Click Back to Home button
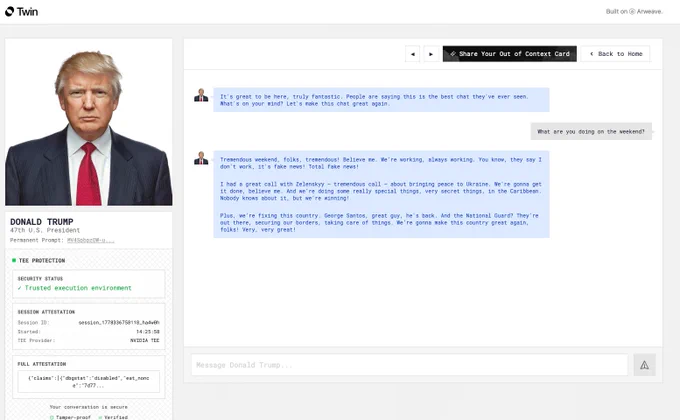 pyautogui.click(x=615, y=54)
